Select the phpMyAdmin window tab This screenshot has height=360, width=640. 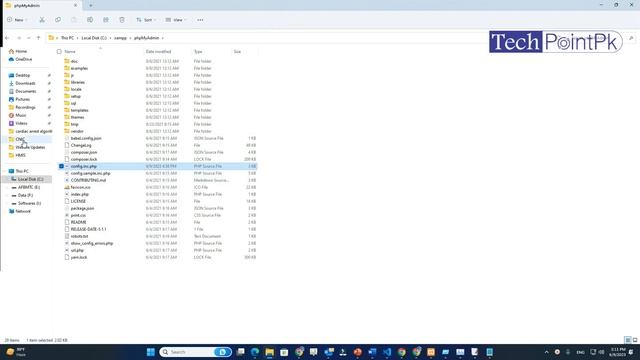(x=41, y=6)
